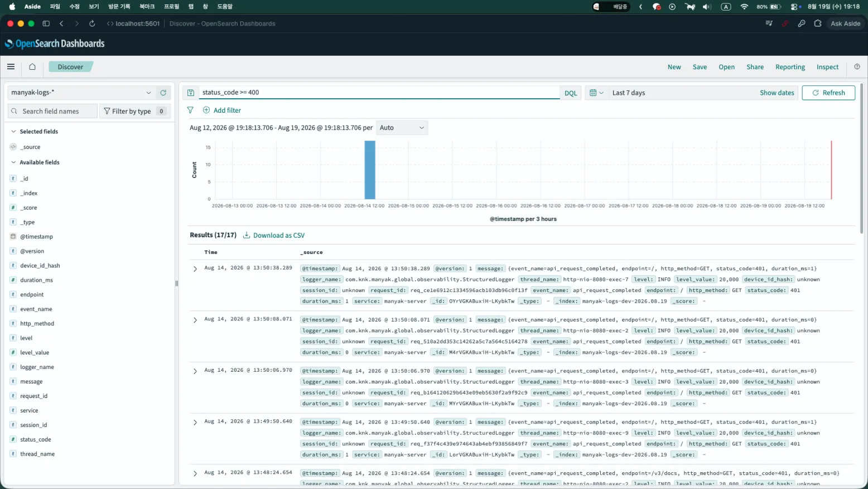The height and width of the screenshot is (489, 868).
Task: Open the 도움말 menu
Action: tap(225, 7)
